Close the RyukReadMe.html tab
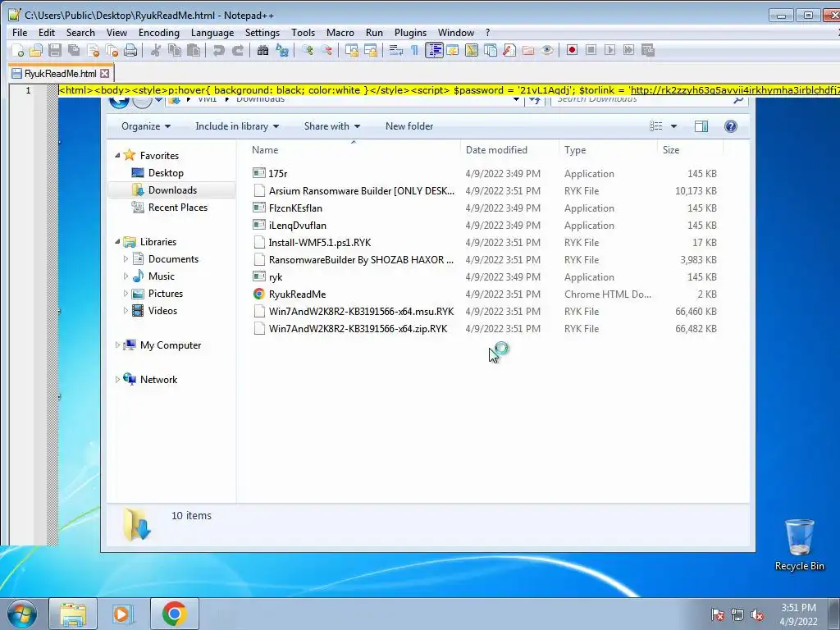 pos(105,73)
